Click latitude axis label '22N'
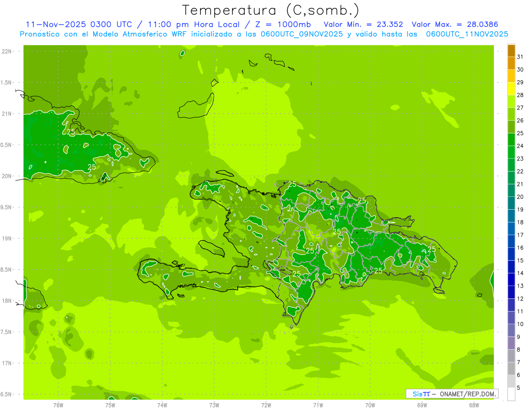The image size is (532, 411). (7, 51)
